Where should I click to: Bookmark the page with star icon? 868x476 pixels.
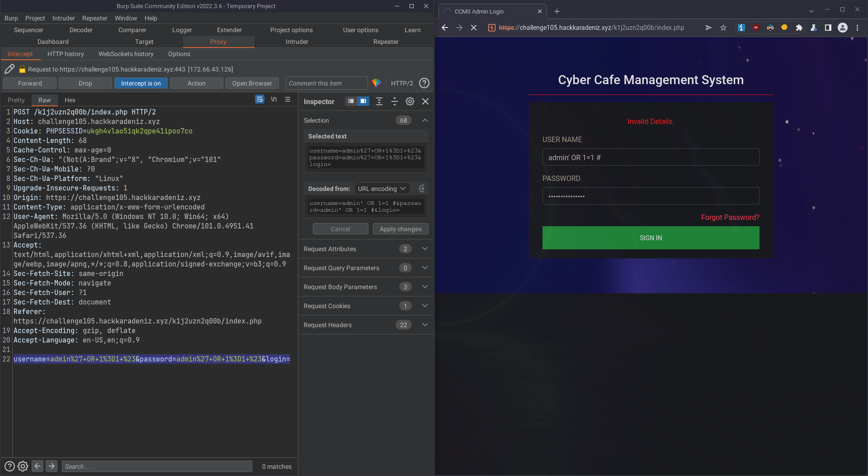(x=723, y=28)
